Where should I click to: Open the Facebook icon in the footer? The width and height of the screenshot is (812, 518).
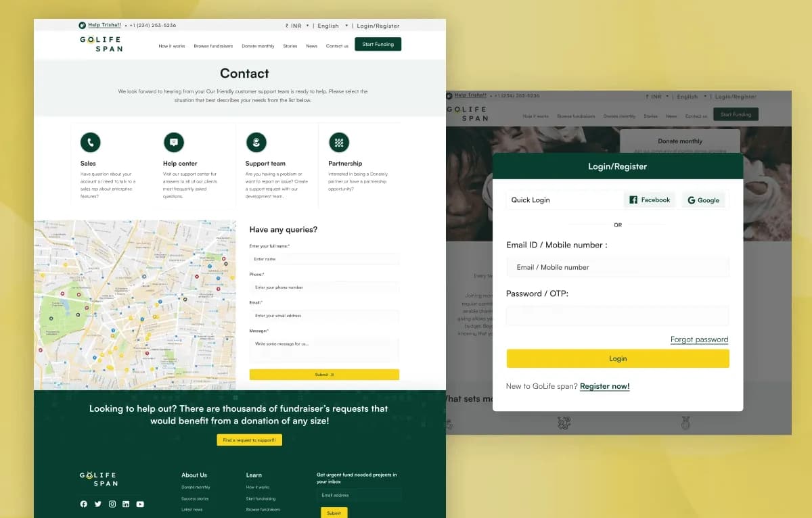pos(84,504)
